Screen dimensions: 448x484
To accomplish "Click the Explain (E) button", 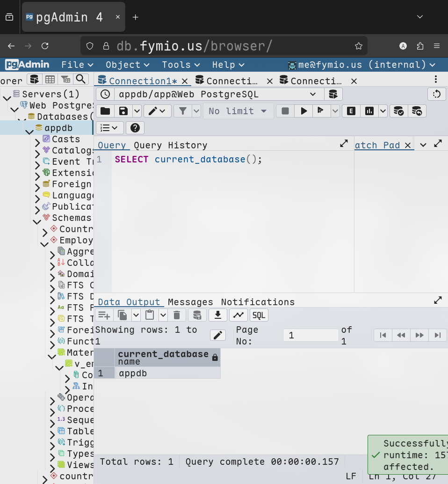I will click(x=351, y=111).
